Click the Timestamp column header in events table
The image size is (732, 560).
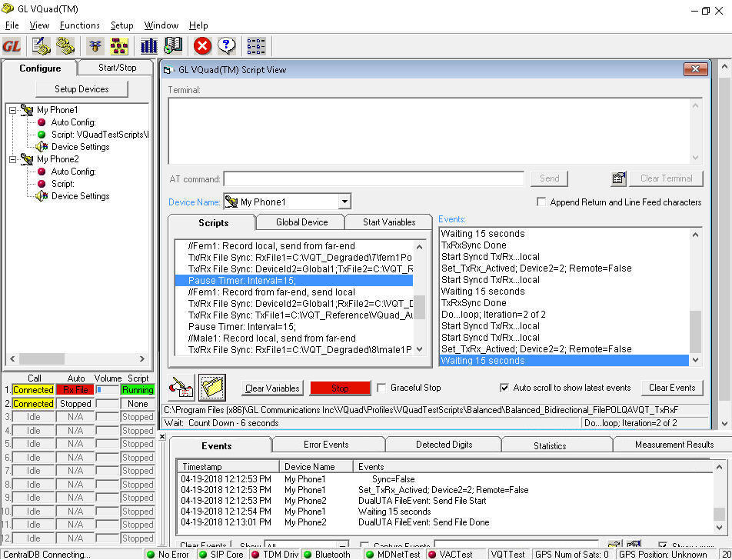pos(228,467)
